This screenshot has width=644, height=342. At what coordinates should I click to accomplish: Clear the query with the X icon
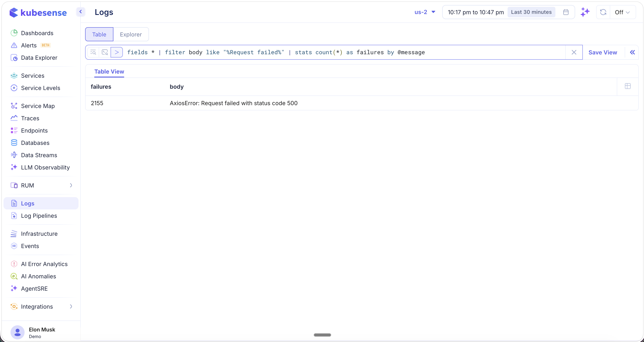tap(574, 52)
